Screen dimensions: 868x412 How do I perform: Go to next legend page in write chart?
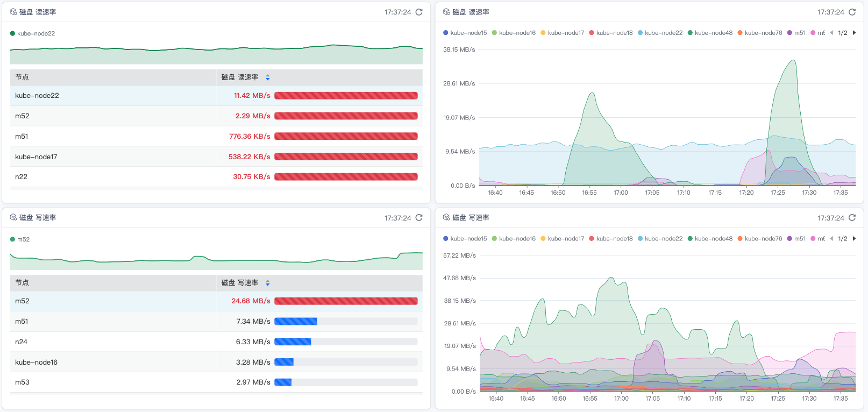pyautogui.click(x=854, y=239)
